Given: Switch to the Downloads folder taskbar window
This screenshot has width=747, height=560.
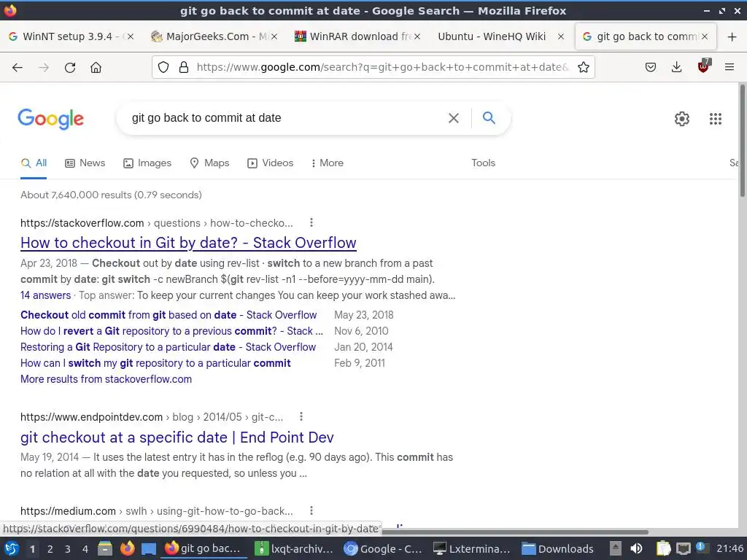Looking at the screenshot, I should tap(558, 548).
